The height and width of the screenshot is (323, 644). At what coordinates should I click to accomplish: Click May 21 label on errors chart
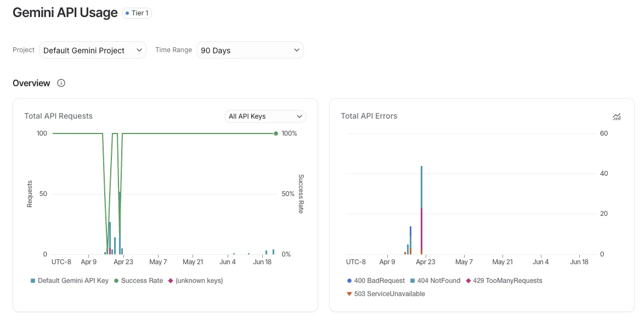(x=502, y=261)
